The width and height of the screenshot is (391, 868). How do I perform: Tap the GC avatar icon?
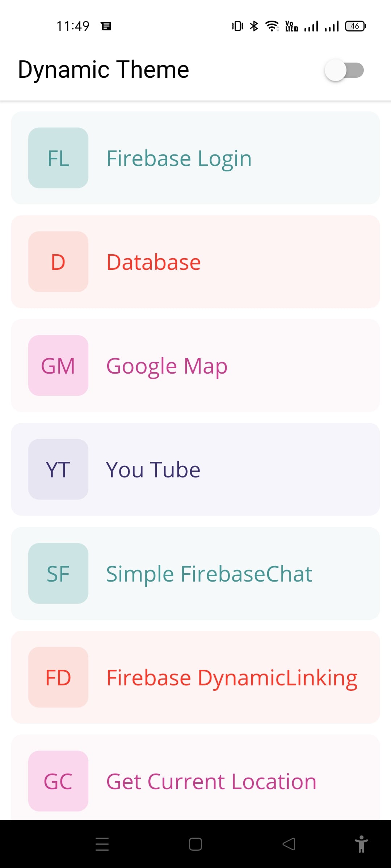click(58, 781)
